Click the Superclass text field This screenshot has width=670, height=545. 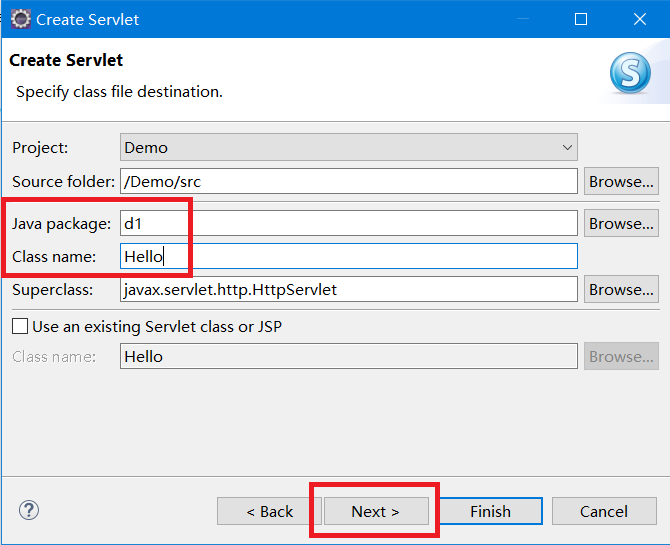coord(348,290)
